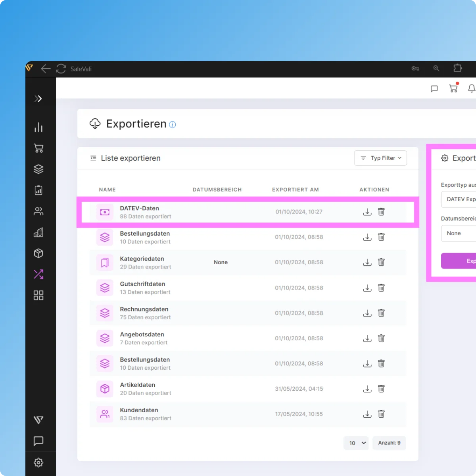Open notifications bell icon
The height and width of the screenshot is (476, 476).
tap(472, 88)
